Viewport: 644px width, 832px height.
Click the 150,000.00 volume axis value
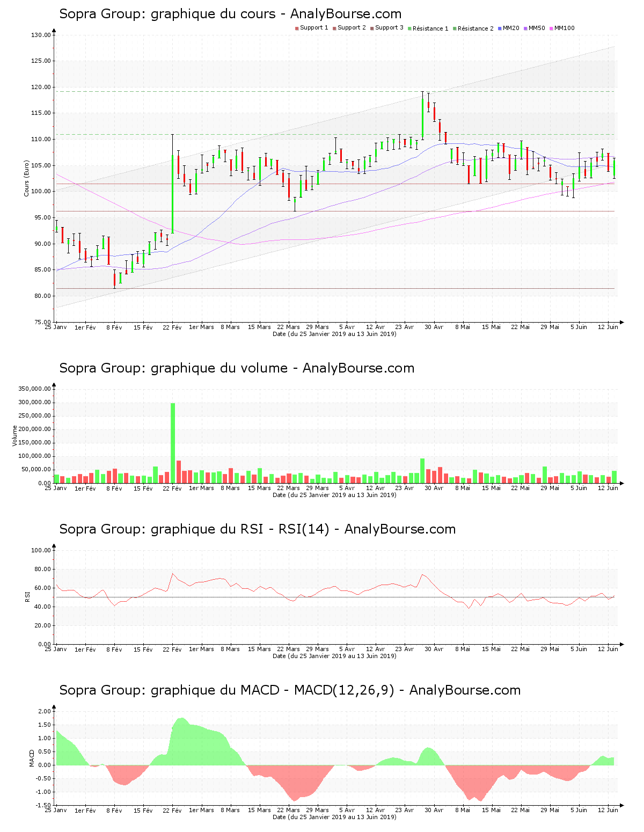click(x=35, y=443)
